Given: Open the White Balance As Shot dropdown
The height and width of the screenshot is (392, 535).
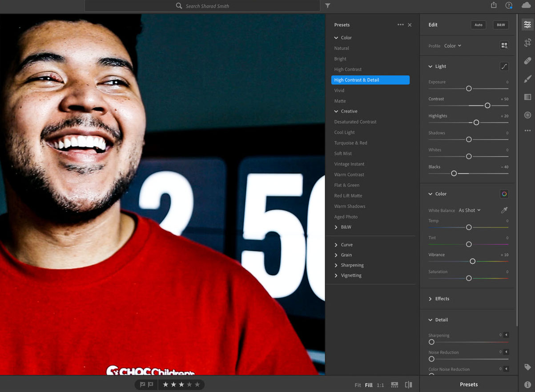Looking at the screenshot, I should pos(470,210).
